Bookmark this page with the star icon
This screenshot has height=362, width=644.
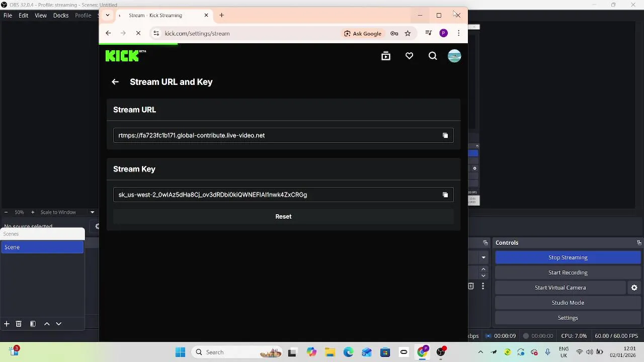pyautogui.click(x=408, y=33)
